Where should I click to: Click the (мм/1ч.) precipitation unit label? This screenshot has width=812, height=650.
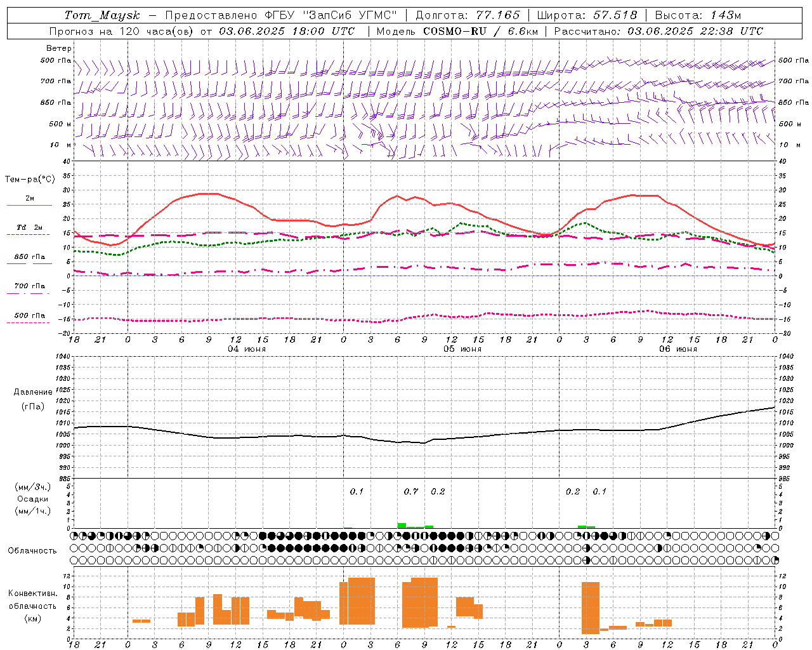click(x=33, y=511)
